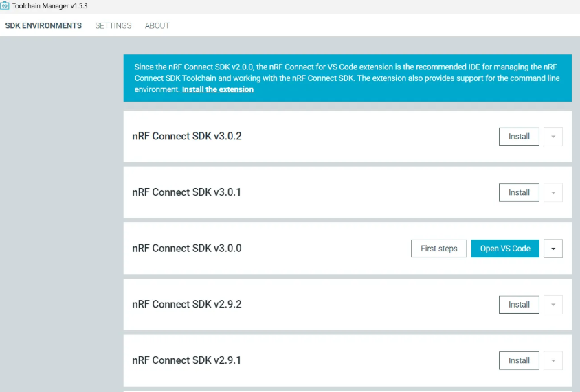Image resolution: width=580 pixels, height=392 pixels.
Task: Open dropdown arrow beside v3.0.1 Install
Action: tap(553, 193)
